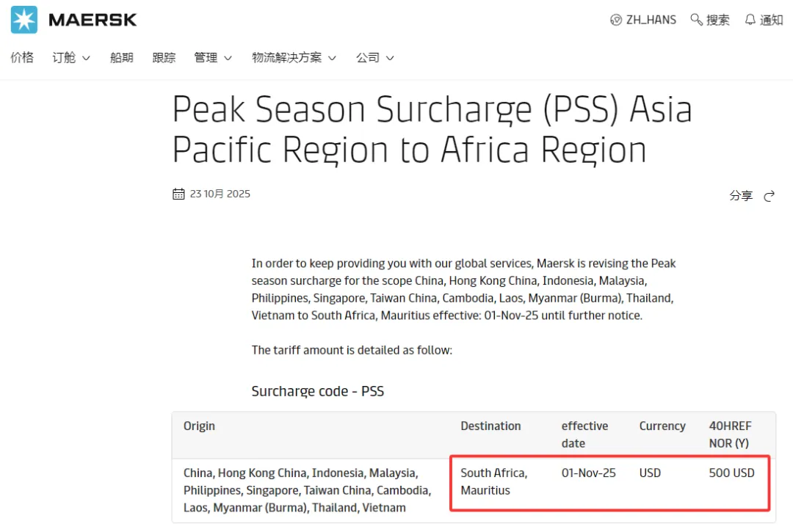Click the 分享 share link
The image size is (793, 532).
742,195
